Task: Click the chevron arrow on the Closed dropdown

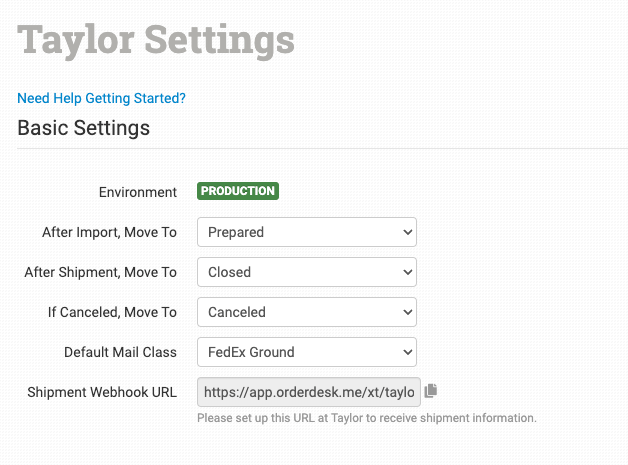Action: click(x=407, y=272)
